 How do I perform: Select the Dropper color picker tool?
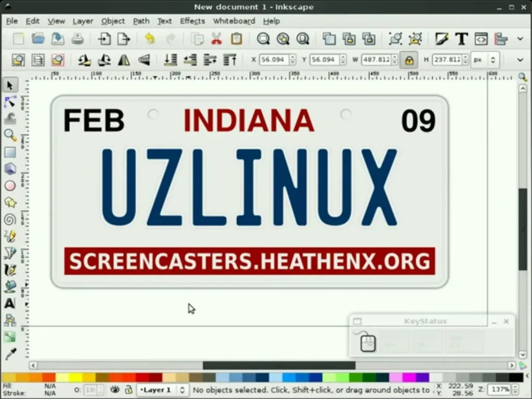click(10, 354)
